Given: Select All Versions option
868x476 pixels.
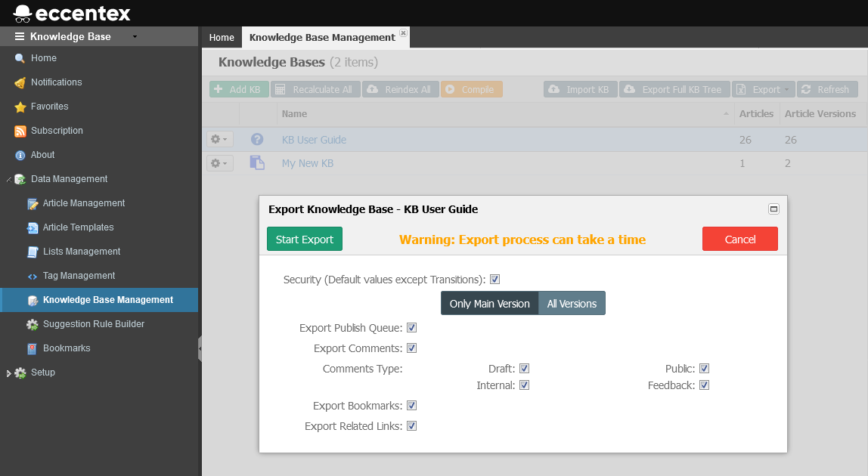Looking at the screenshot, I should pos(572,303).
